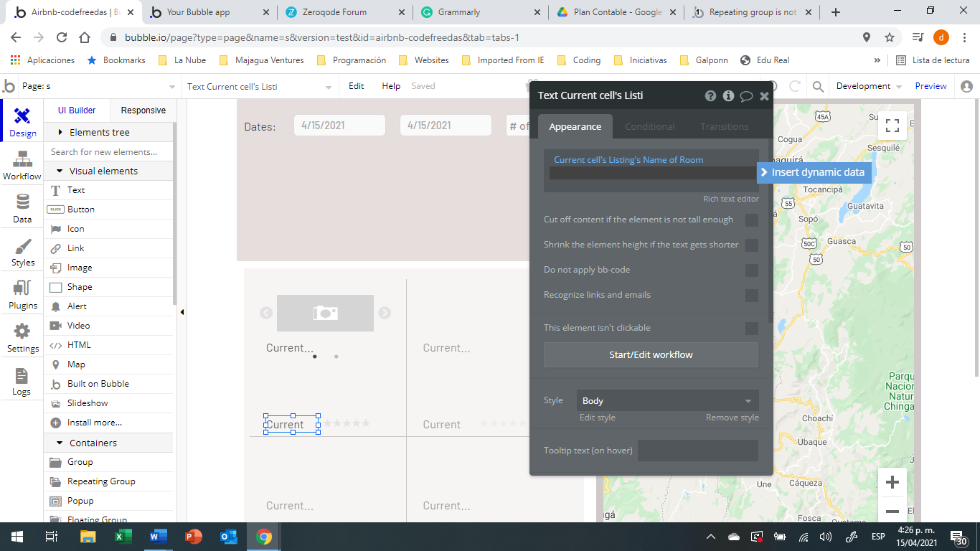
Task: Select the Image element in palette
Action: pos(109,268)
